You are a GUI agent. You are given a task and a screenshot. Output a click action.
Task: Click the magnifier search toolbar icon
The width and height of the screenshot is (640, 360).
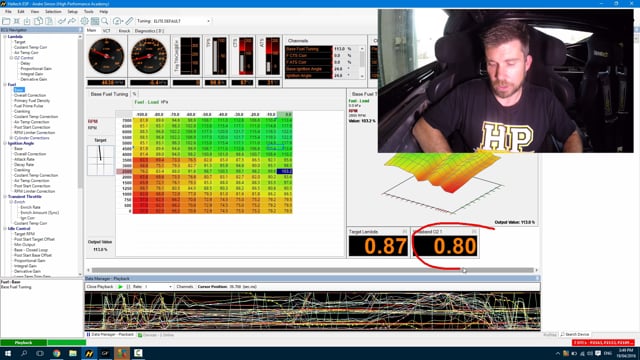[x=105, y=21]
